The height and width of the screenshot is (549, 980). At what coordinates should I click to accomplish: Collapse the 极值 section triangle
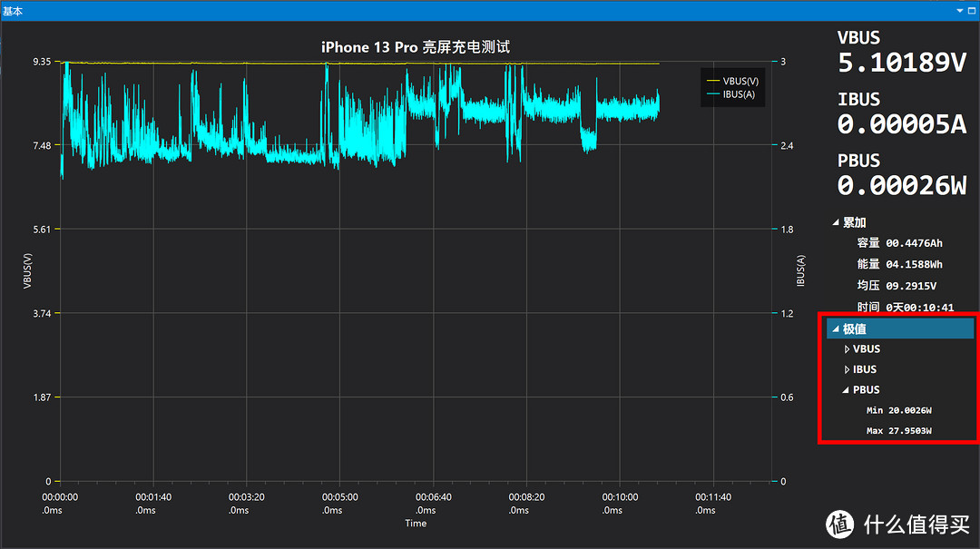pyautogui.click(x=836, y=328)
